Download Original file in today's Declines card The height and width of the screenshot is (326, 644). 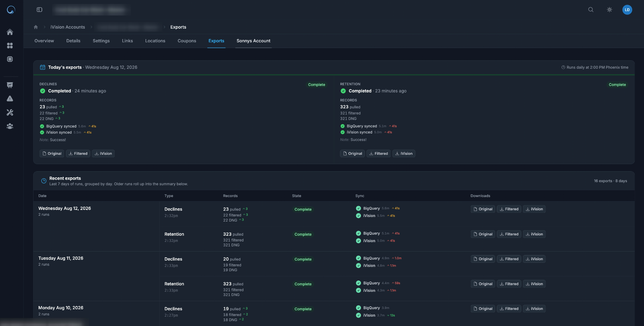[52, 153]
